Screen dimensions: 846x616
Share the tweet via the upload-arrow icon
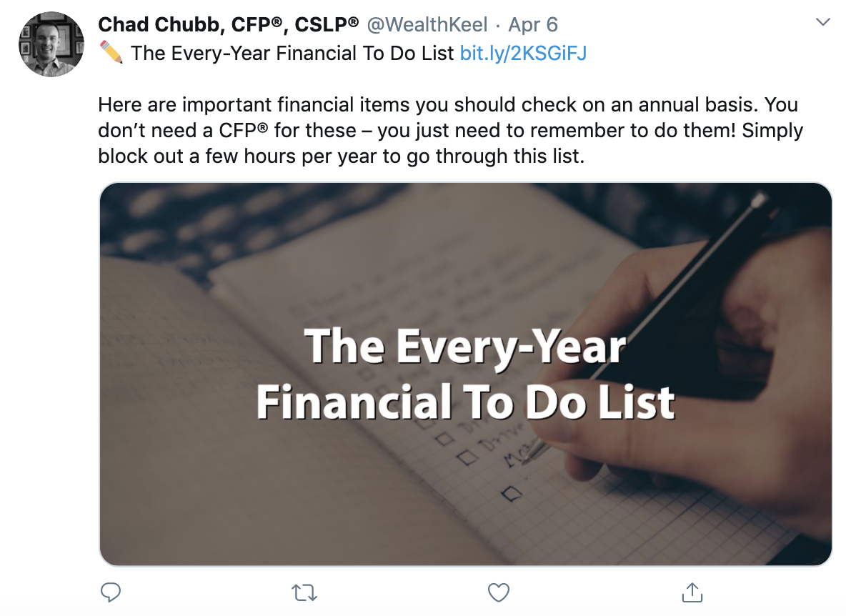click(691, 592)
